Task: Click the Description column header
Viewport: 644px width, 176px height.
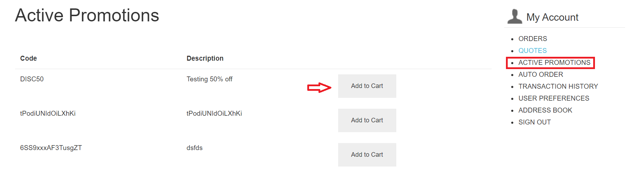Action: (205, 58)
